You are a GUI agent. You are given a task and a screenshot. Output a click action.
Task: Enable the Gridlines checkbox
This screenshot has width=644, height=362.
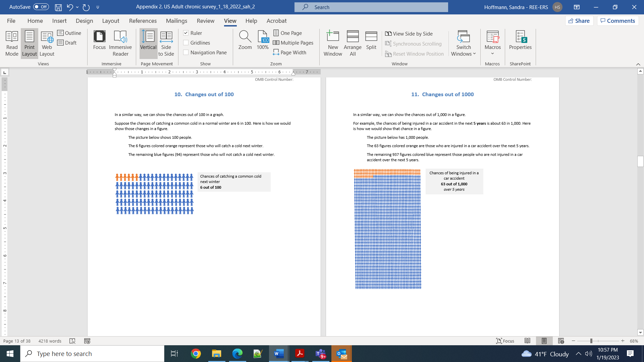click(x=186, y=43)
